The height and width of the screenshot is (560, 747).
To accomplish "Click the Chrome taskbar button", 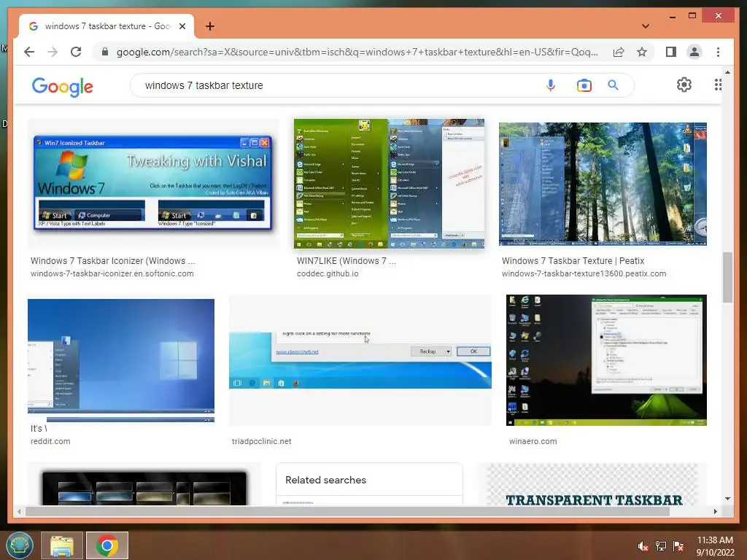I will coord(107,545).
